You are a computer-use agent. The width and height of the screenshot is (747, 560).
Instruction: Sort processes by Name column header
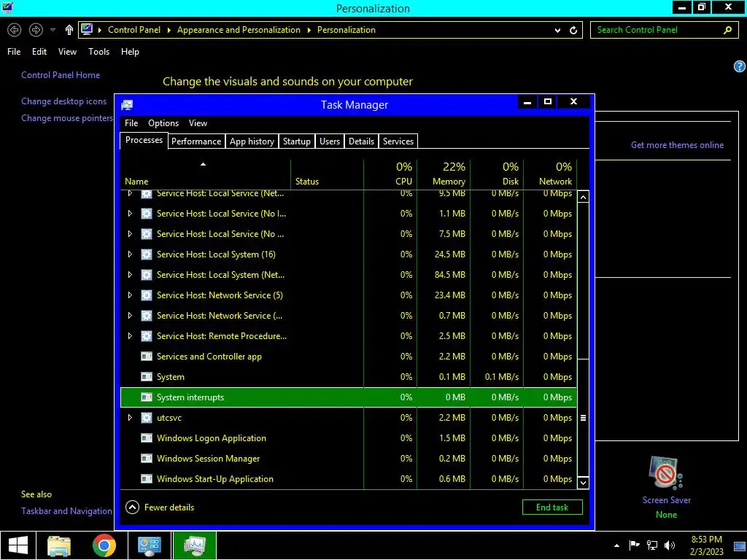[205, 174]
